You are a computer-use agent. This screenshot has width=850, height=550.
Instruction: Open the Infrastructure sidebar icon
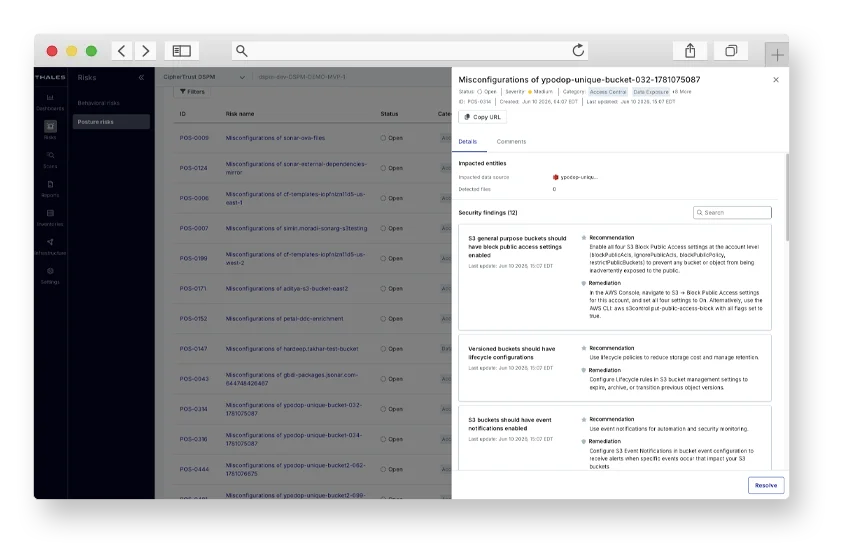click(50, 242)
